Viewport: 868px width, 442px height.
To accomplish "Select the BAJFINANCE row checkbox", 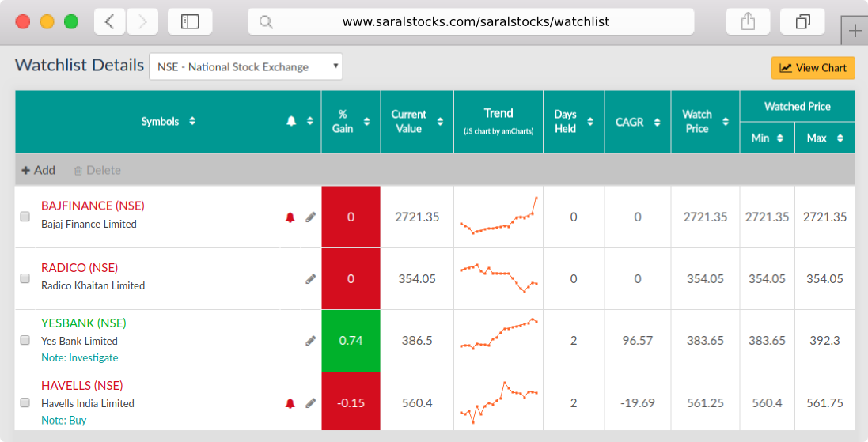I will 25,217.
